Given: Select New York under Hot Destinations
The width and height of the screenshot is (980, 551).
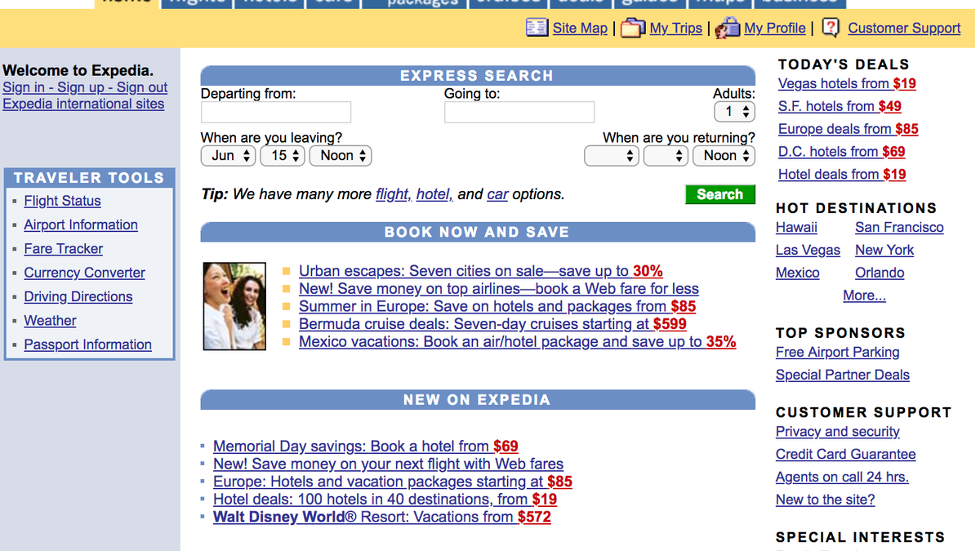Looking at the screenshot, I should [x=884, y=251].
